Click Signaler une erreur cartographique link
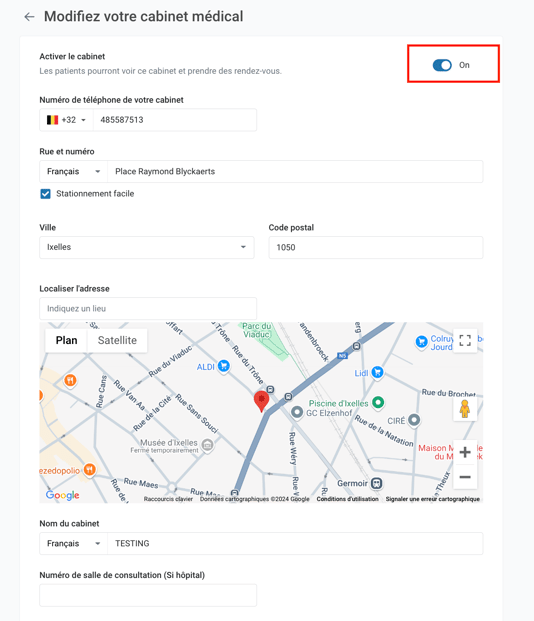Screen dimensions: 534x621 [x=433, y=499]
